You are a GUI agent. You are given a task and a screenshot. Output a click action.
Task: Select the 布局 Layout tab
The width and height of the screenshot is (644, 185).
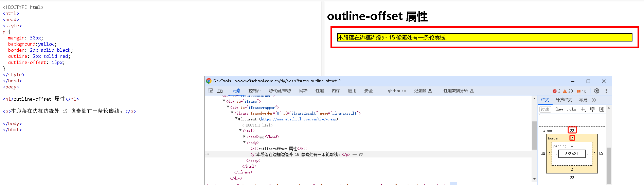(583, 100)
